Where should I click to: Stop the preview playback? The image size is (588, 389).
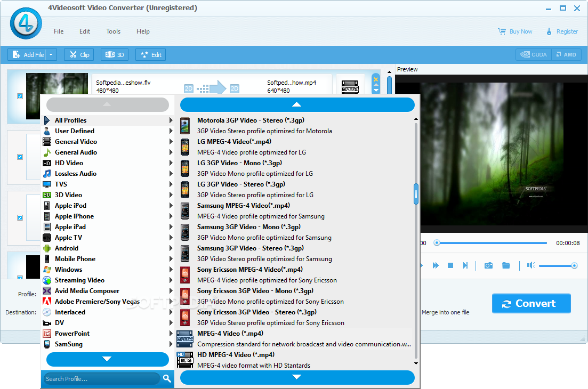tap(450, 265)
